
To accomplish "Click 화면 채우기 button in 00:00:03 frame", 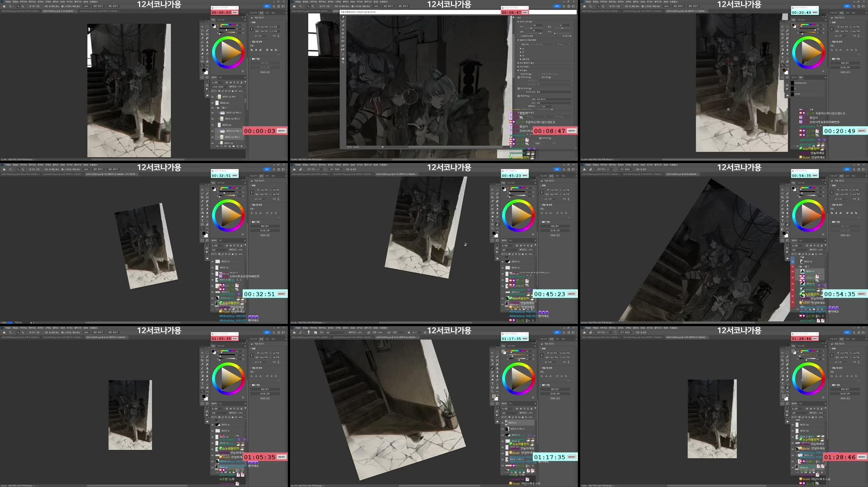I will (x=113, y=6).
